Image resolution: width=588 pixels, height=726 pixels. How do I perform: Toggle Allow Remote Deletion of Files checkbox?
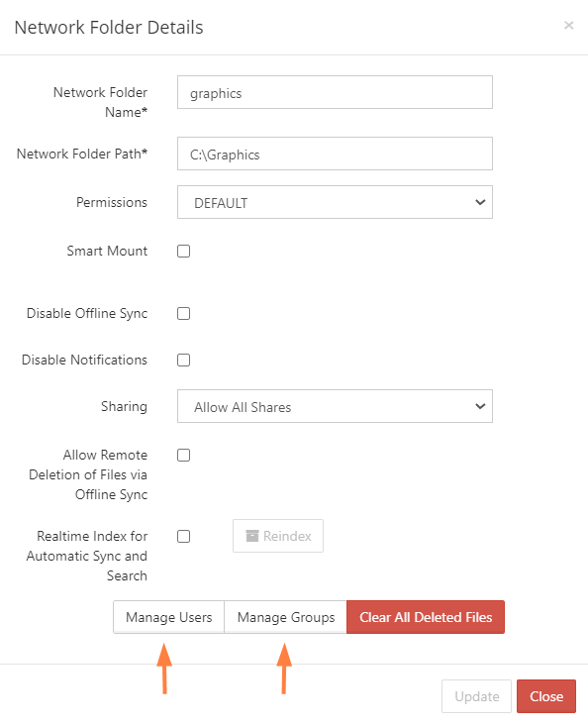[x=184, y=456]
